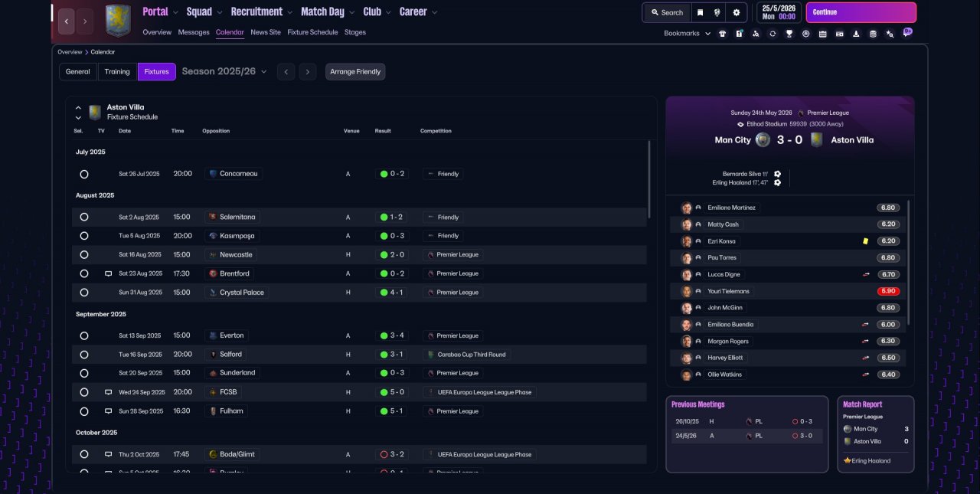
Task: Expand the Match Day menu
Action: [x=328, y=11]
